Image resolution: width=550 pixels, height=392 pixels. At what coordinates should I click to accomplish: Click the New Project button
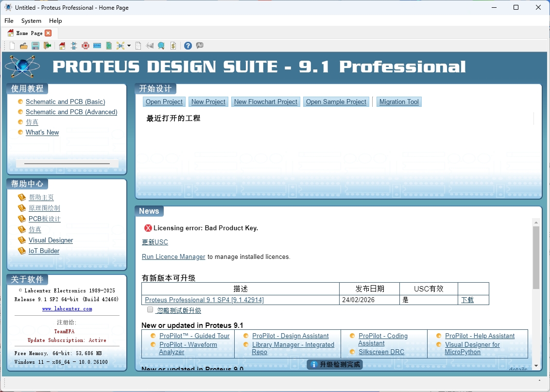coord(208,102)
